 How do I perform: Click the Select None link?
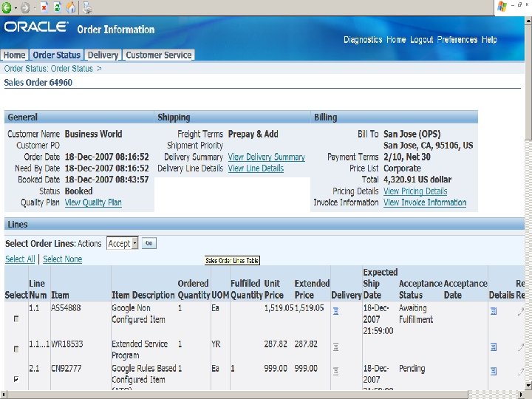pyautogui.click(x=62, y=259)
